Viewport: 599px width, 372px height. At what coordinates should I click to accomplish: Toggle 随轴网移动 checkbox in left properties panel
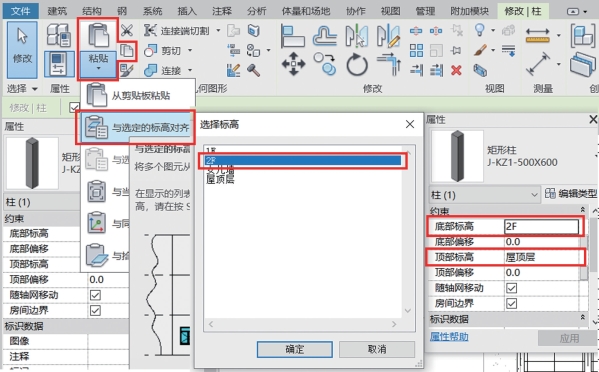(x=95, y=295)
